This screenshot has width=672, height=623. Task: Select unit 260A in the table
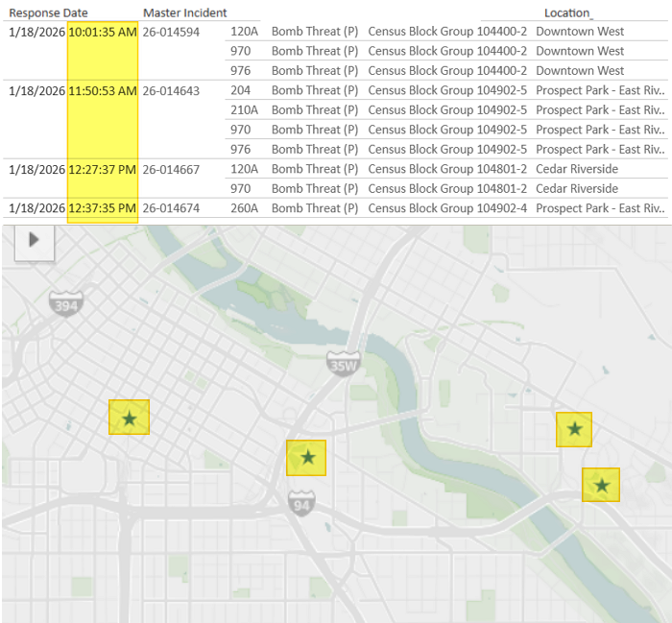244,208
